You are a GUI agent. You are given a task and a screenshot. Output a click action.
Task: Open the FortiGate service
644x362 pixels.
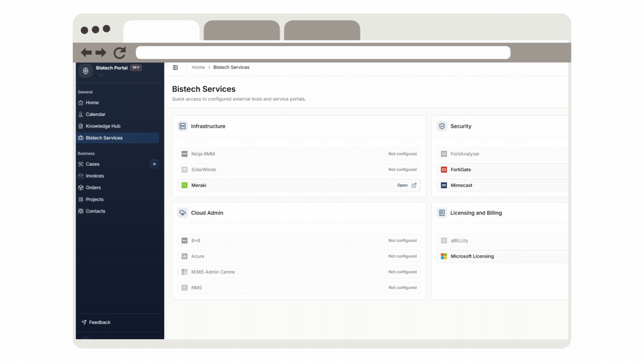(x=502, y=170)
